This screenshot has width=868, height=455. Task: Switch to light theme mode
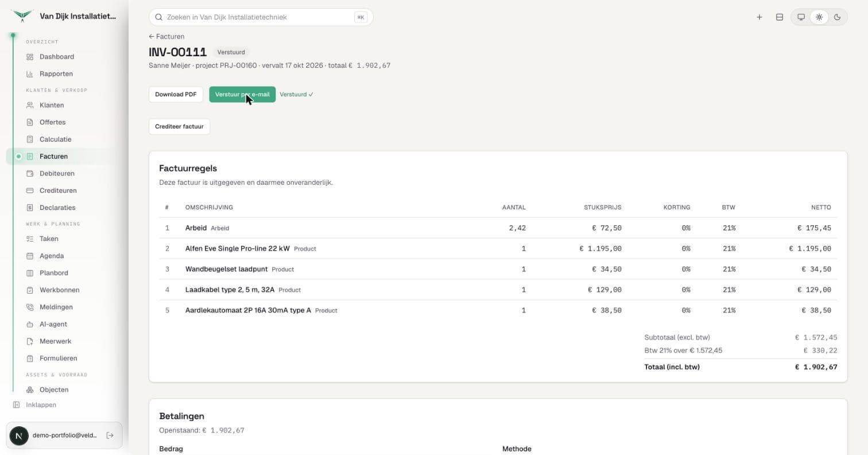pyautogui.click(x=819, y=17)
